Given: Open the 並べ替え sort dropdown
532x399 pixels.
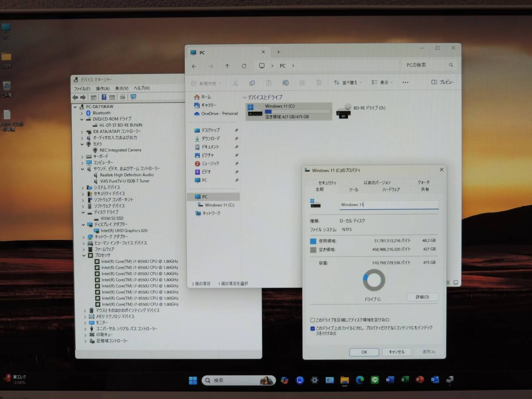Looking at the screenshot, I should click(348, 82).
